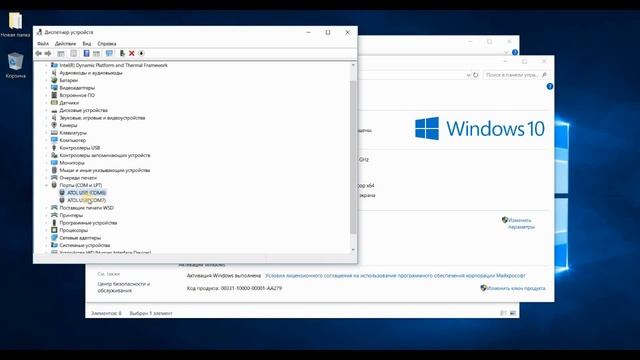Switch to large icons view in Explorer status bar
This screenshot has height=360, width=640.
point(513,313)
